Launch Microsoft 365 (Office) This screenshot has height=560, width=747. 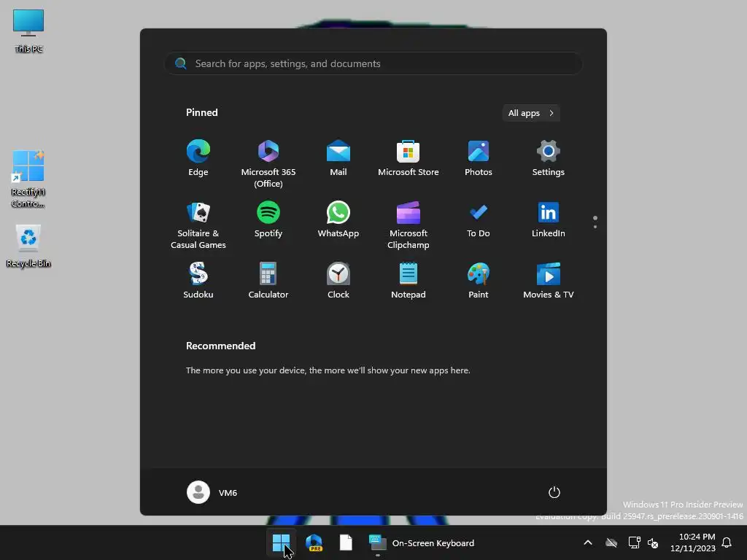tap(268, 163)
